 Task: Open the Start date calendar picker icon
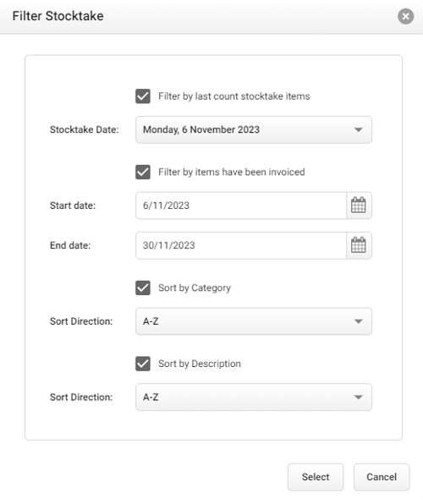(x=359, y=205)
